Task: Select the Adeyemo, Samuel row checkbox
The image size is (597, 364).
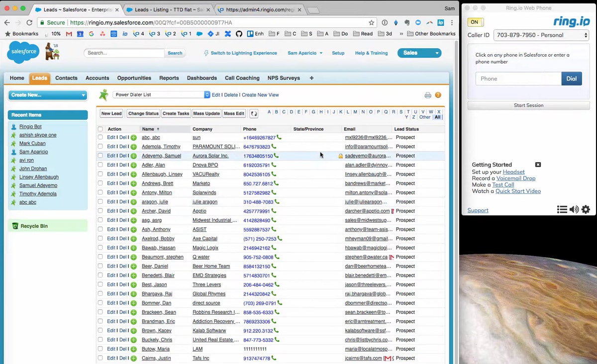Action: (100, 156)
